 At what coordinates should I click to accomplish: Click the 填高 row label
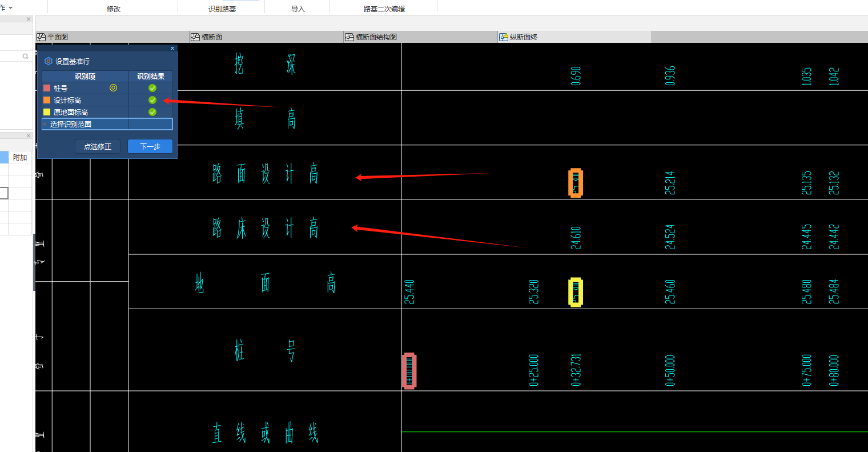266,119
